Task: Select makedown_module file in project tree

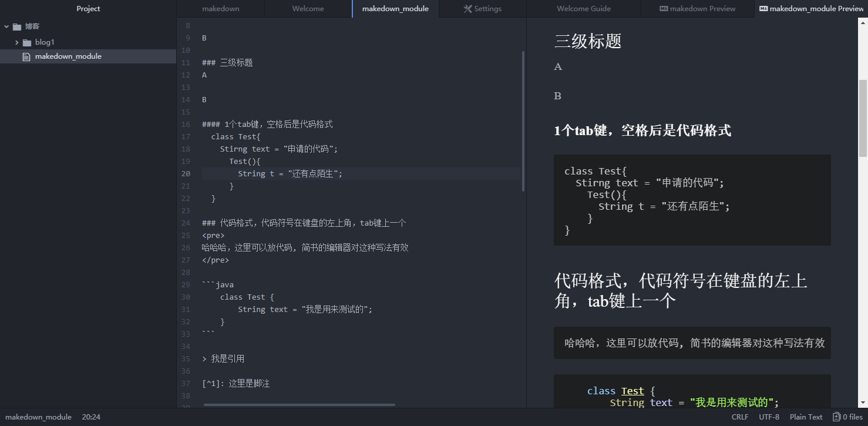Action: (x=88, y=56)
